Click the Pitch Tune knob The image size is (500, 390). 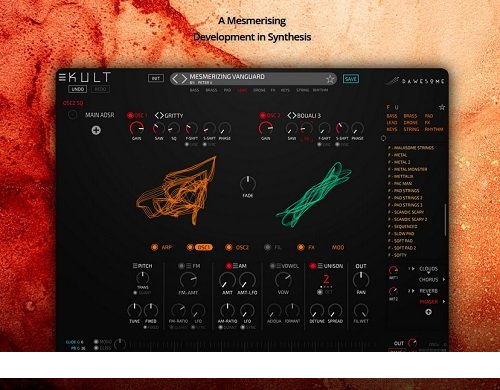pos(134,310)
